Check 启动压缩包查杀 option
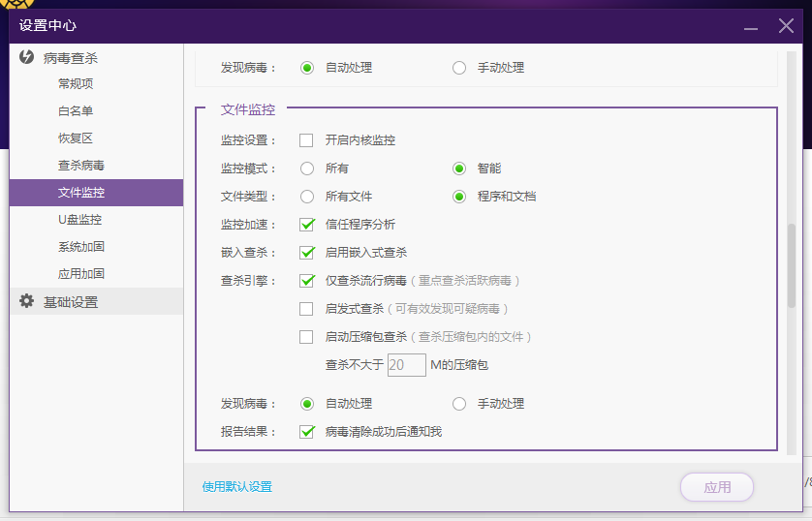The height and width of the screenshot is (521, 812). coord(306,337)
